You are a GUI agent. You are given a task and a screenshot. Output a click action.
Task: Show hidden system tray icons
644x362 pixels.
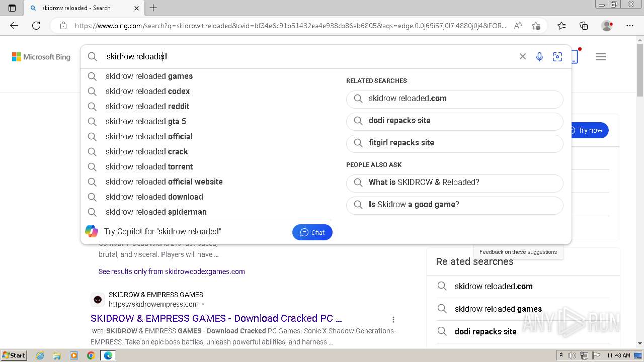[561, 355]
